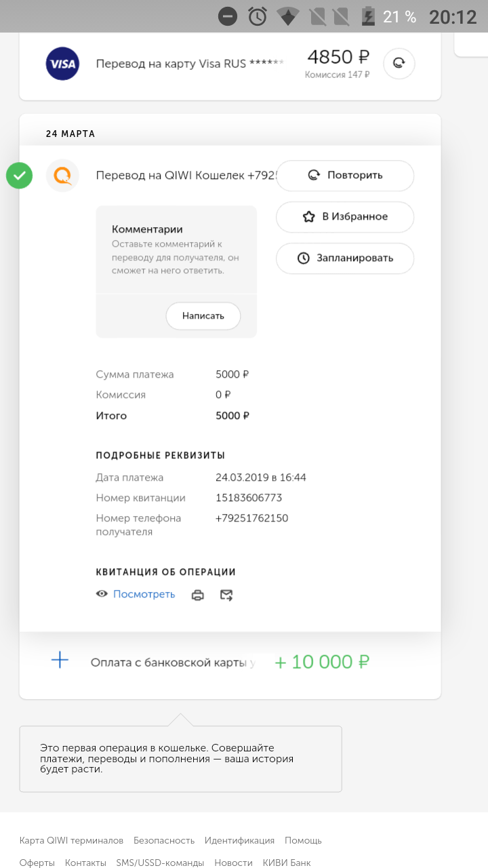This screenshot has width=488, height=868.
Task: Click the repeat icon beside the Visa transfer
Action: click(x=399, y=64)
